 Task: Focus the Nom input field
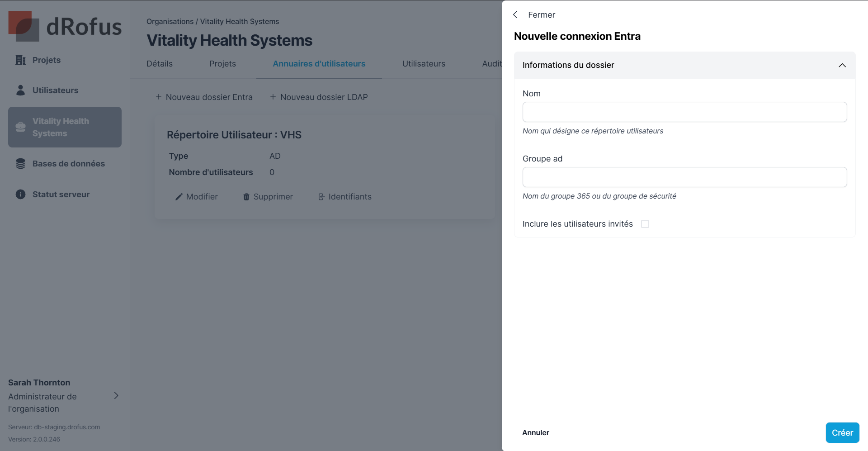click(684, 112)
